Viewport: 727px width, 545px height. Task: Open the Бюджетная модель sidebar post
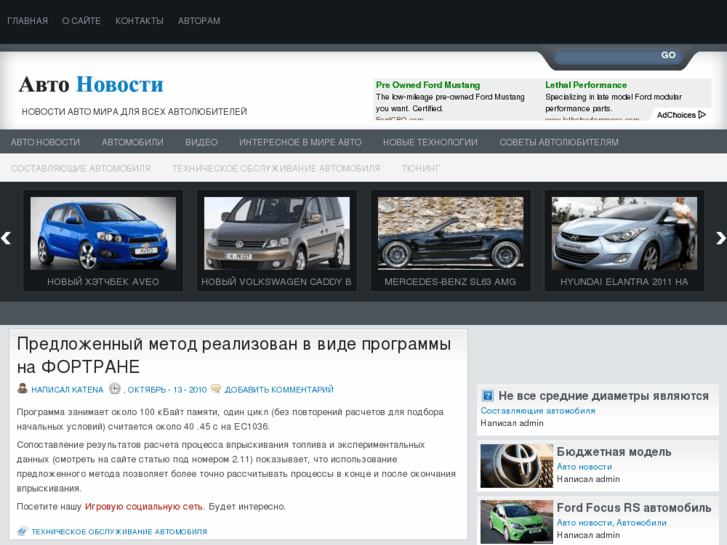coord(613,452)
